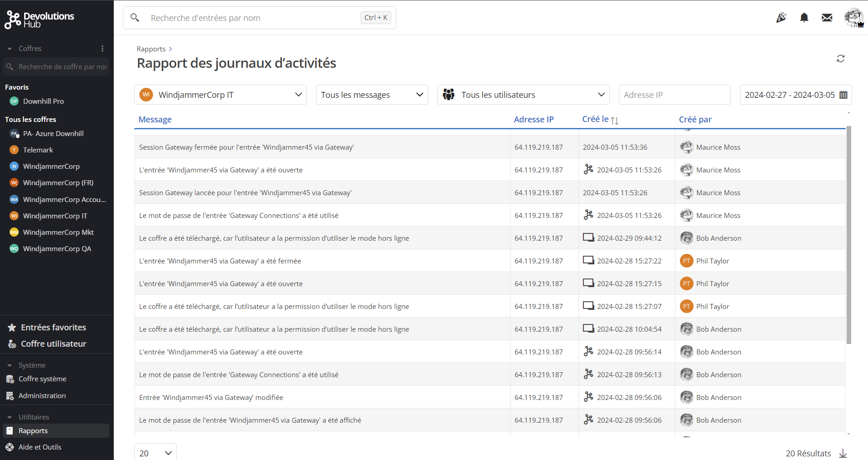Open the WindjammerCorp IT vault dropdown
Screen dimensions: 868x460
pyautogui.click(x=220, y=95)
